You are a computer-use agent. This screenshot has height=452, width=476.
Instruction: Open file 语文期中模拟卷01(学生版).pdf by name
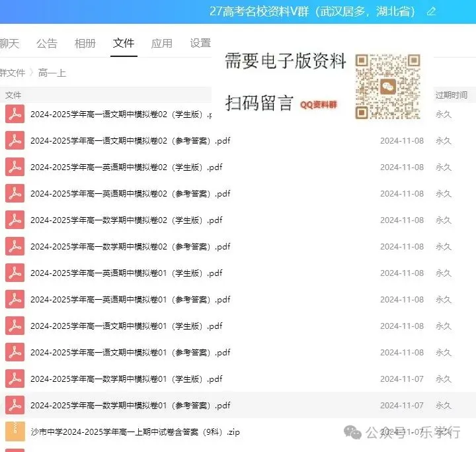pos(126,326)
